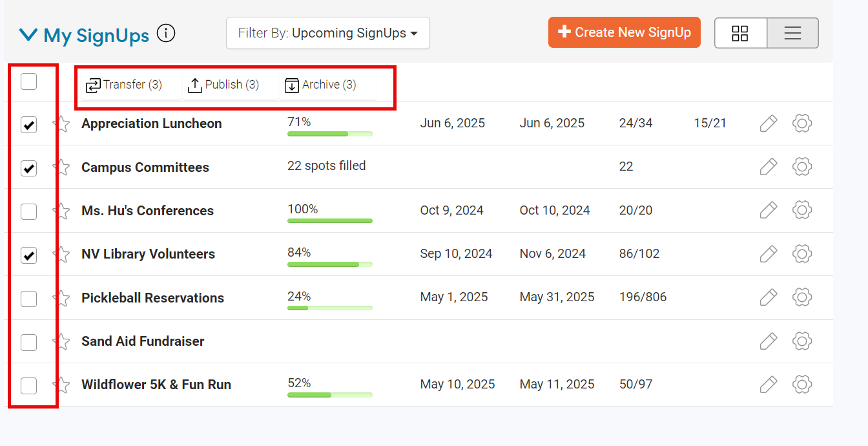Publish the 3 selected sign ups
868x446 pixels.
(x=223, y=85)
